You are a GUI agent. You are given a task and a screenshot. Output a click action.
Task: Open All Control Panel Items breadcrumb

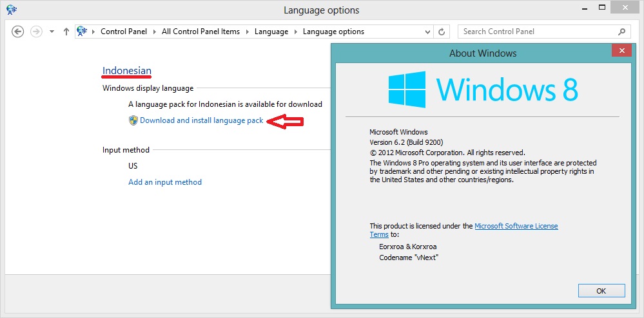[x=201, y=32]
